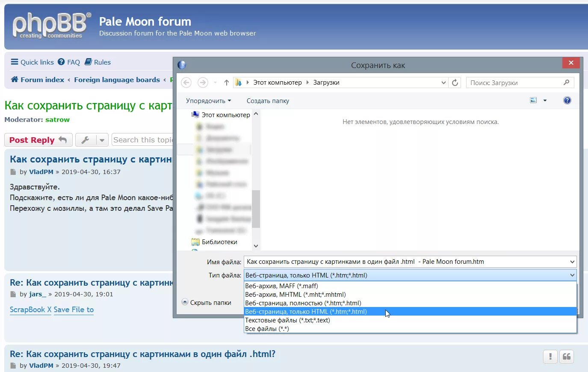
Task: Click the first post file icon
Action: 13,172
